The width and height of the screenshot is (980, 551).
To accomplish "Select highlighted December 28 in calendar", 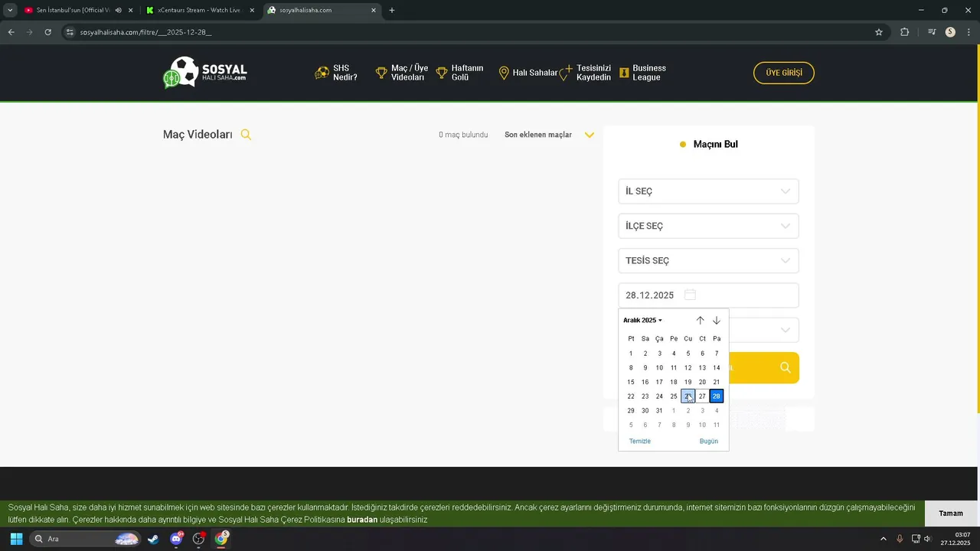I will pyautogui.click(x=717, y=396).
